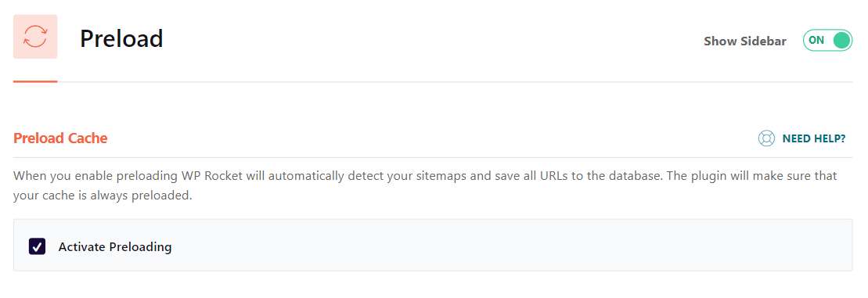This screenshot has height=298, width=868.
Task: Click the ON text inside the switch
Action: 816,41
